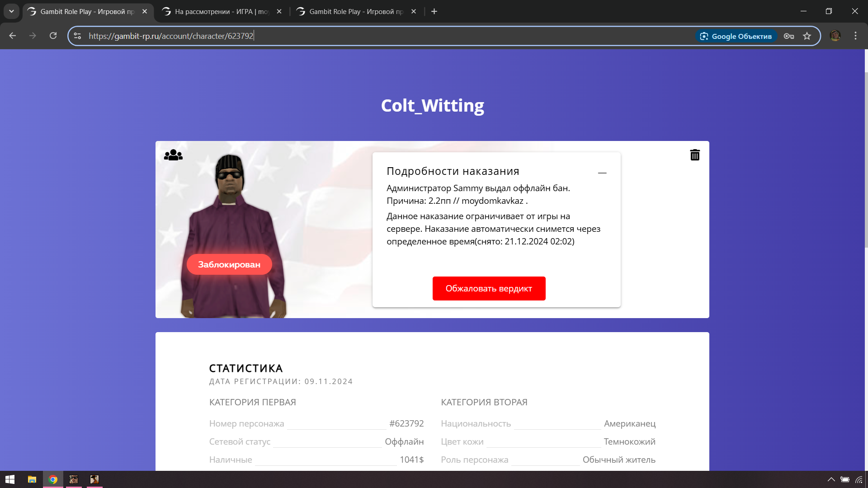Go back to previous page

point(13,36)
